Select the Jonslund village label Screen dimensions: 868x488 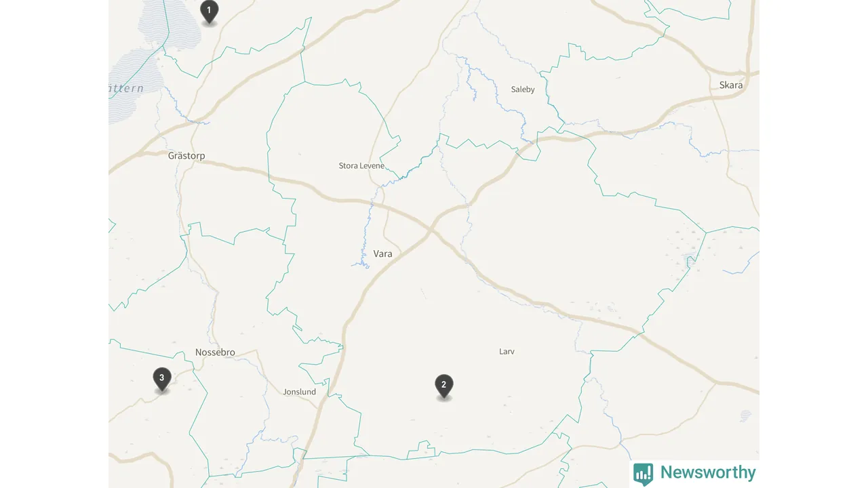[299, 392]
